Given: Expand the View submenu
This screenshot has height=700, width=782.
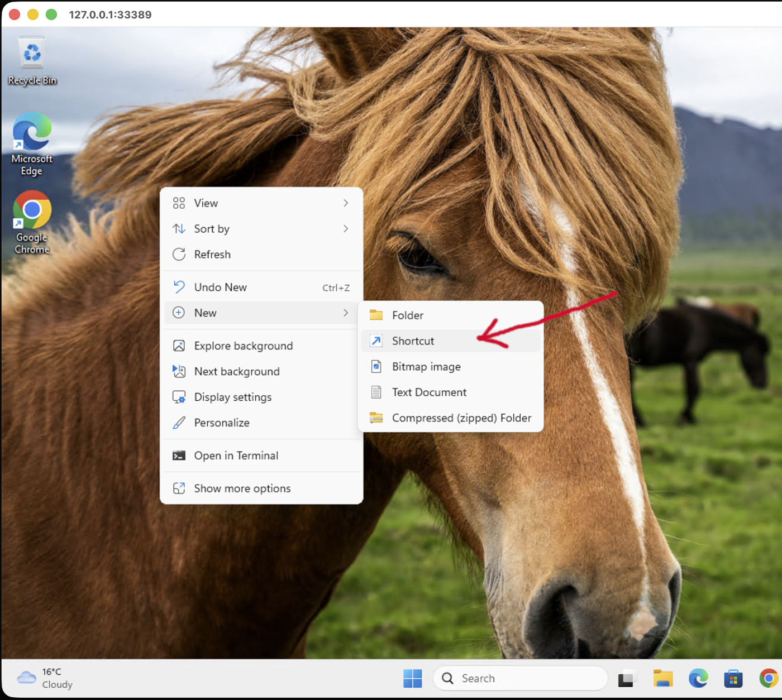Looking at the screenshot, I should pos(261,203).
